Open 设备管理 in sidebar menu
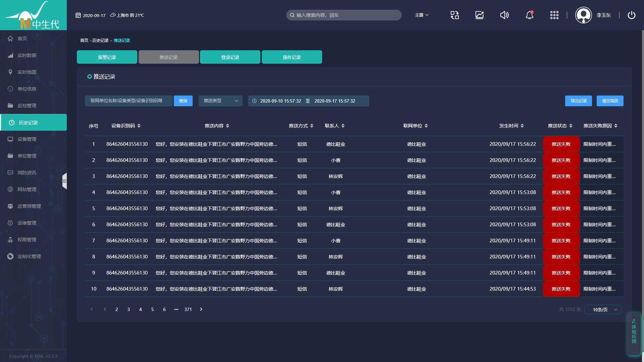The width and height of the screenshot is (644, 362). click(x=27, y=139)
